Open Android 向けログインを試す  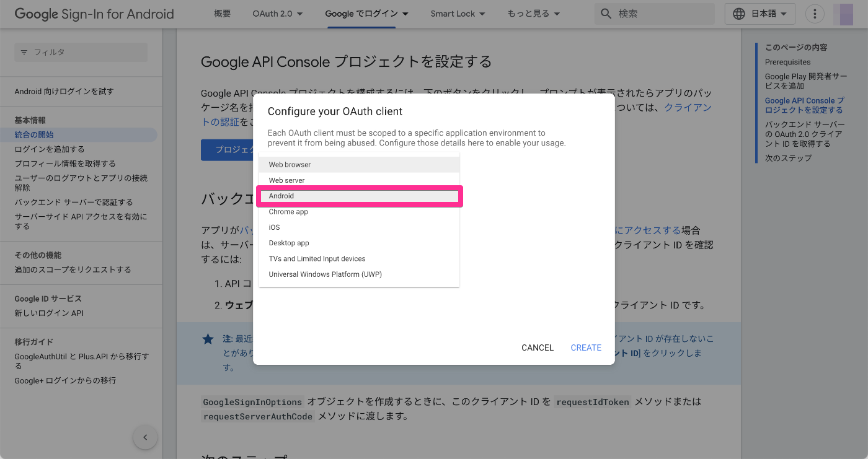pos(64,92)
